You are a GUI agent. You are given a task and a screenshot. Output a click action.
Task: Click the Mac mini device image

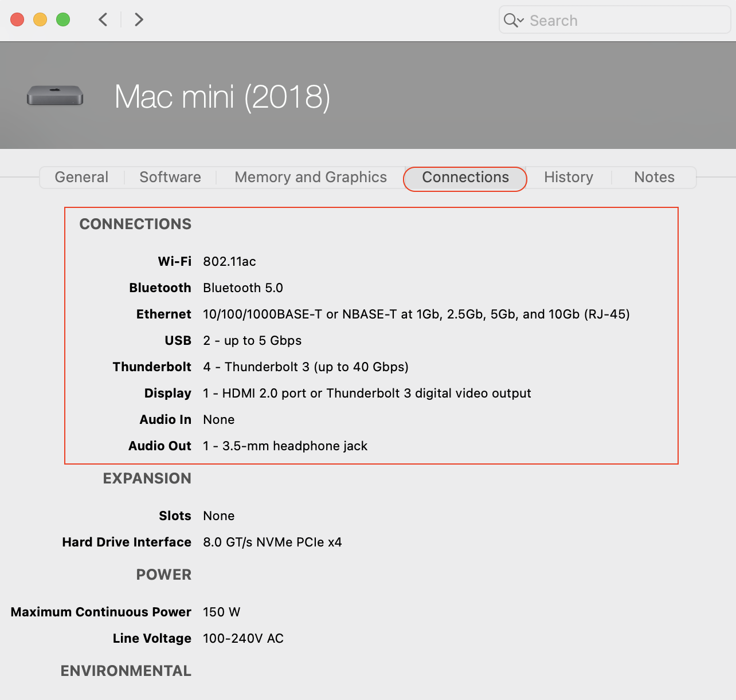pos(55,95)
